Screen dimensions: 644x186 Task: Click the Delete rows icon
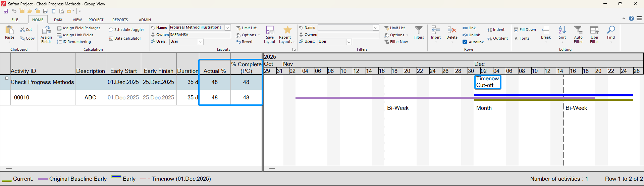(452, 30)
